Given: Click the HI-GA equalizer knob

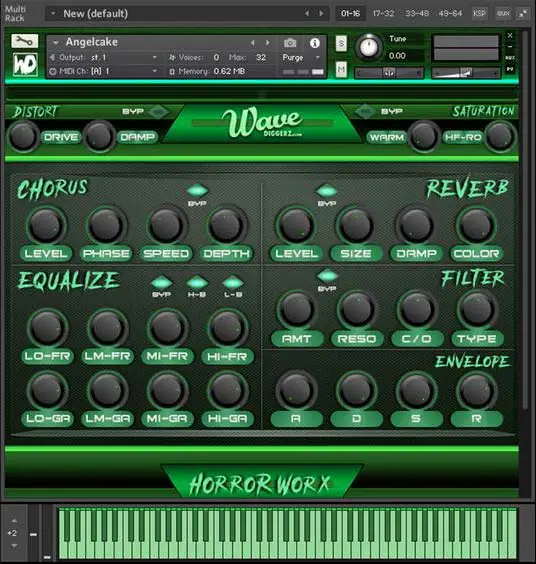Looking at the screenshot, I should point(227,391).
